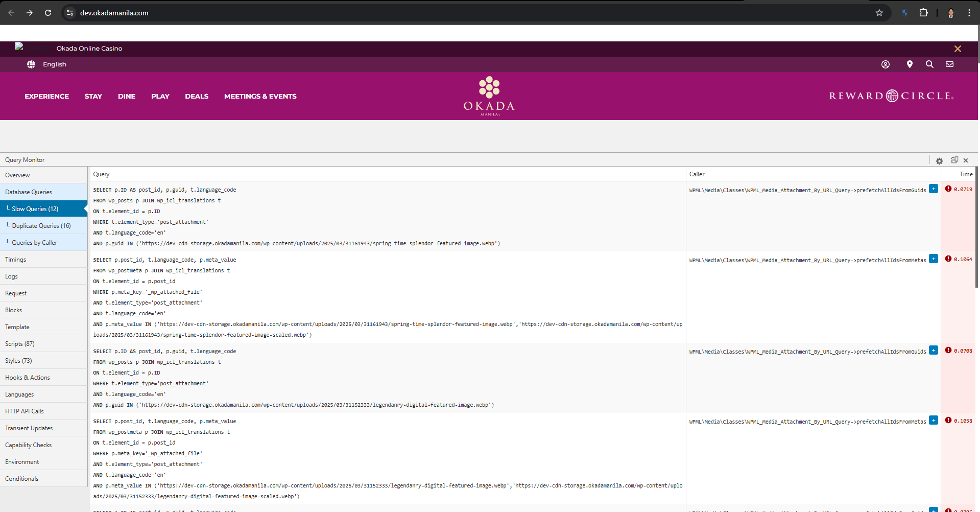Image resolution: width=980 pixels, height=512 pixels.
Task: Open the location pin icon
Action: pos(910,64)
